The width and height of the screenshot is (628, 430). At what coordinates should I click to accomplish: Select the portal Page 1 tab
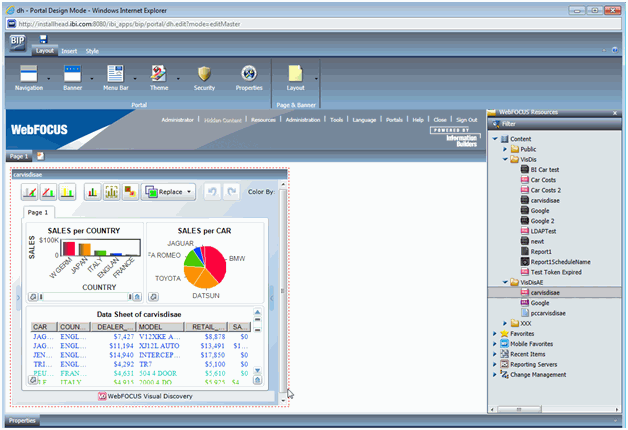point(19,156)
